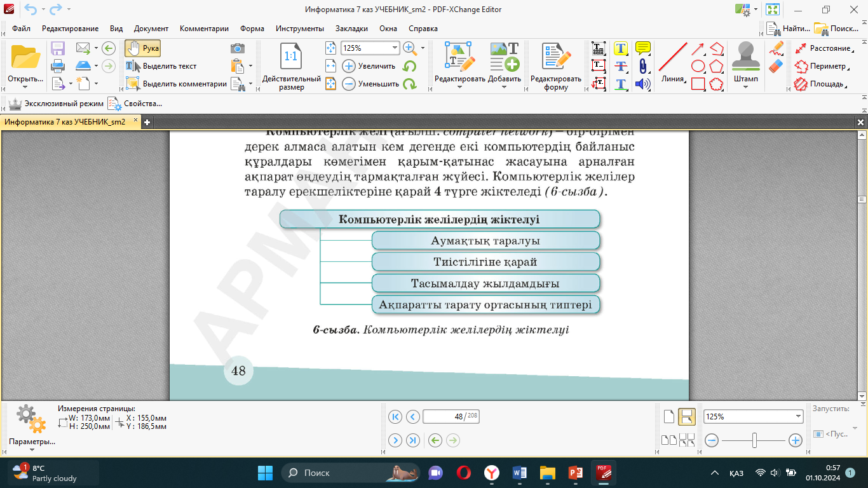Go to the first page using status bar arrow
Viewport: 868px width, 488px height.
(x=395, y=417)
